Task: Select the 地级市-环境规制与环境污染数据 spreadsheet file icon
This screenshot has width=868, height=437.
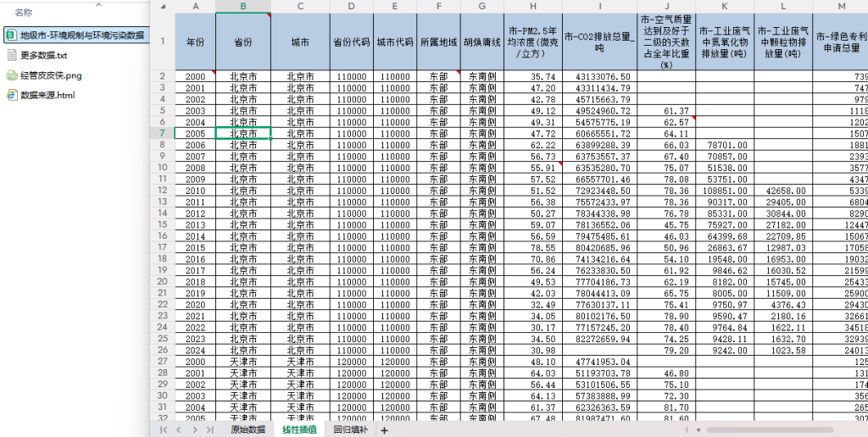Action: click(x=11, y=36)
